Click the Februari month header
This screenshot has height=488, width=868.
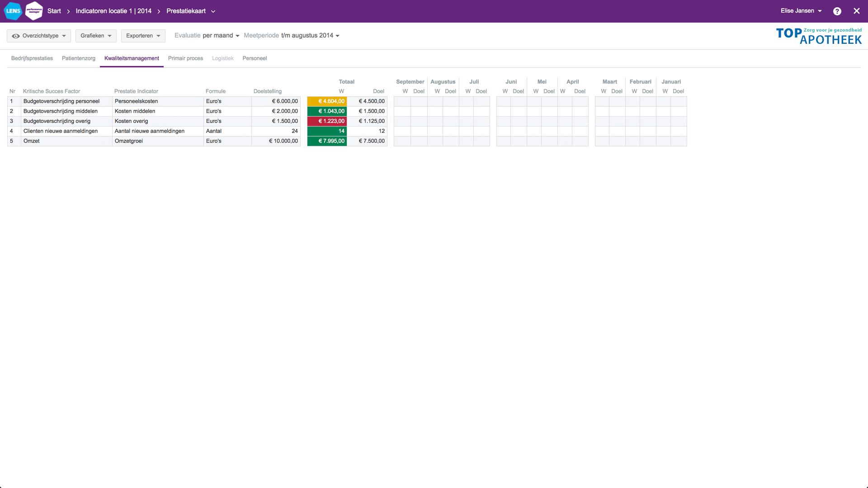tap(640, 82)
